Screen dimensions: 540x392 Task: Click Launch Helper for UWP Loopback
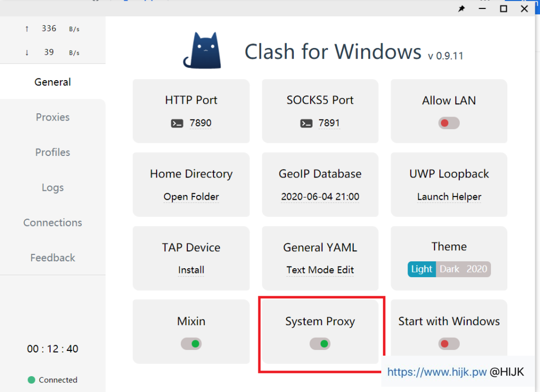pos(449,197)
